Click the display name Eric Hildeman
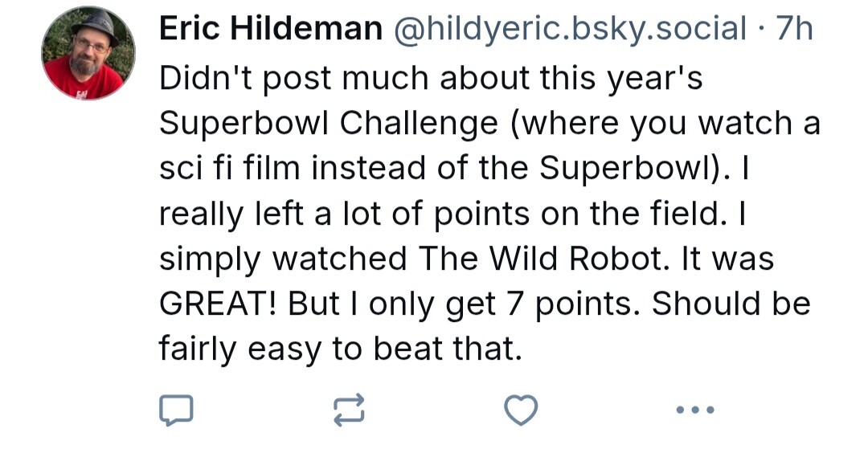The width and height of the screenshot is (868, 453). pyautogui.click(x=270, y=30)
